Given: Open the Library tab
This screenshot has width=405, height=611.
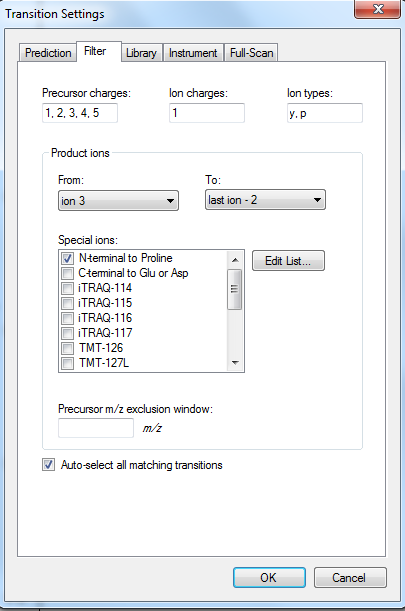Looking at the screenshot, I should pyautogui.click(x=141, y=53).
